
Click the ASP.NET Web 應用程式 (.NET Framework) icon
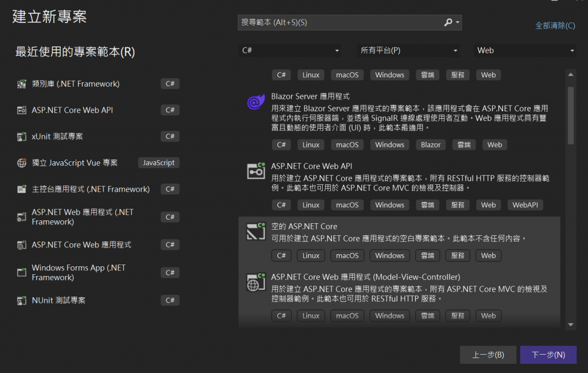[22, 217]
